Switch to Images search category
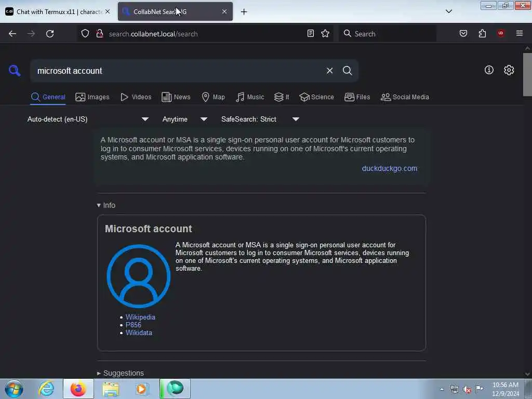532x399 pixels. (x=92, y=97)
